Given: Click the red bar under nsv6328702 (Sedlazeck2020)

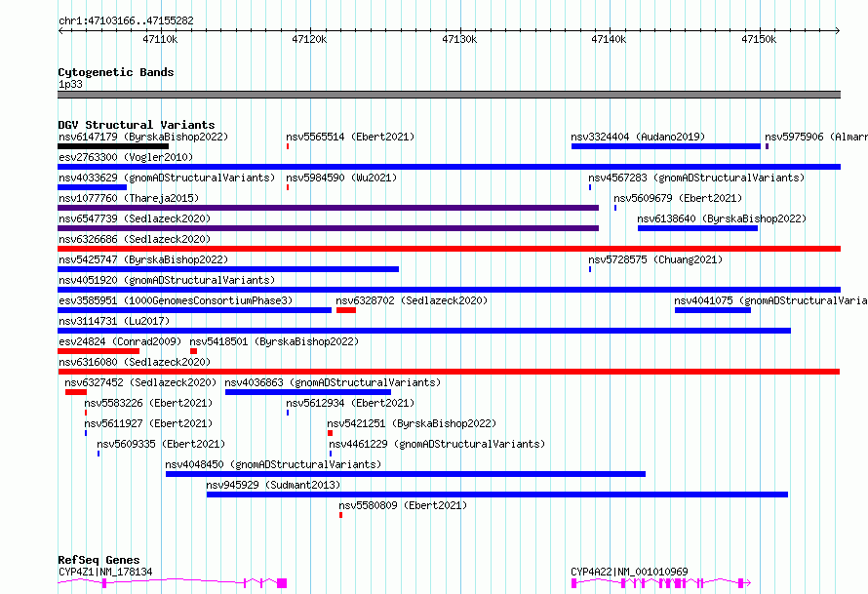Looking at the screenshot, I should click(346, 310).
